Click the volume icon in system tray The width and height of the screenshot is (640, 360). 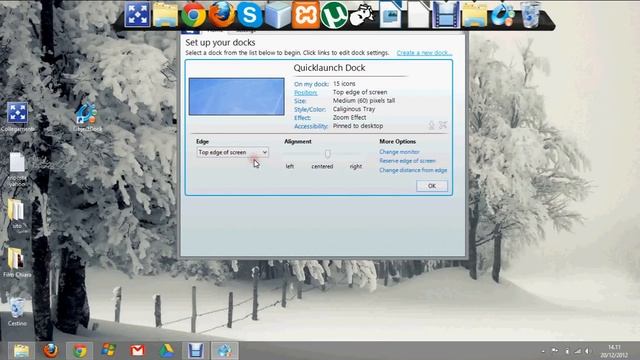click(x=587, y=351)
